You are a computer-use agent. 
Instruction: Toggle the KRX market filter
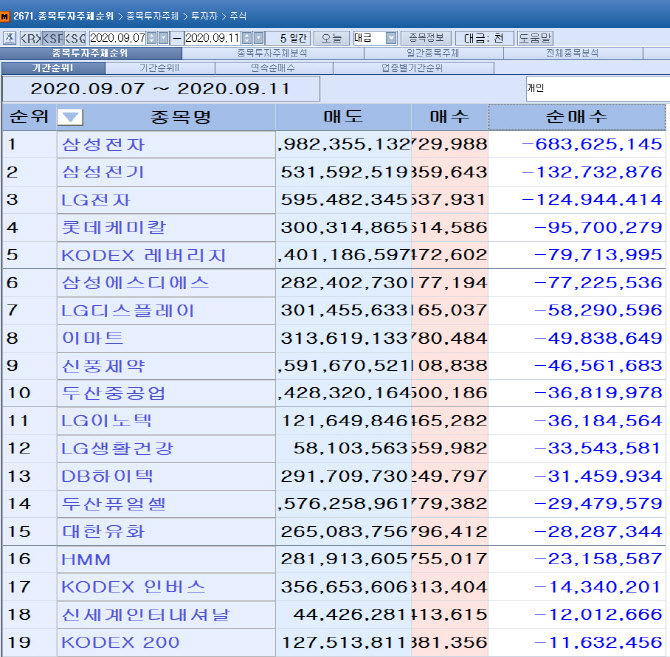pos(30,38)
